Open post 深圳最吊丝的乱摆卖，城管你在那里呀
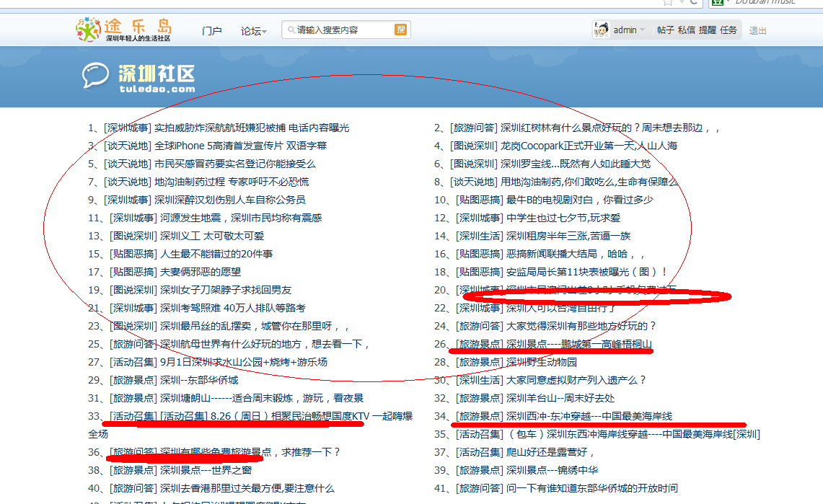Screen dimensions: 823x504 point(255,326)
